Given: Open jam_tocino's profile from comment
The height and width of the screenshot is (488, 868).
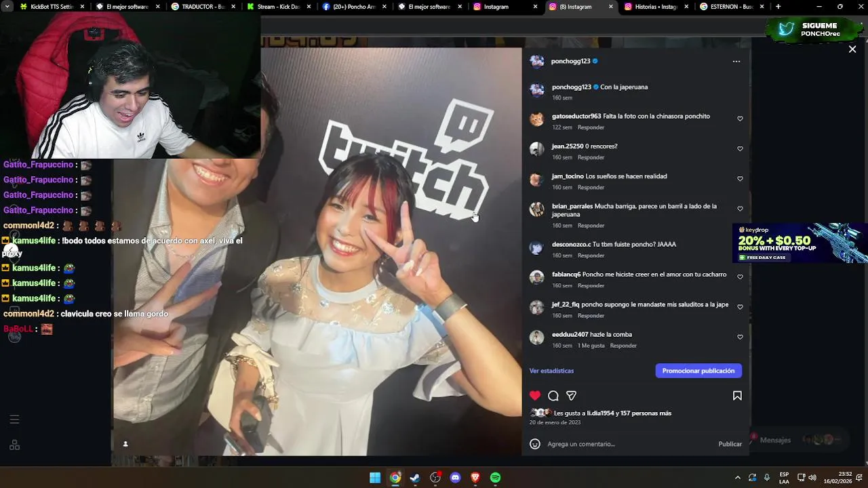Looking at the screenshot, I should [x=568, y=176].
